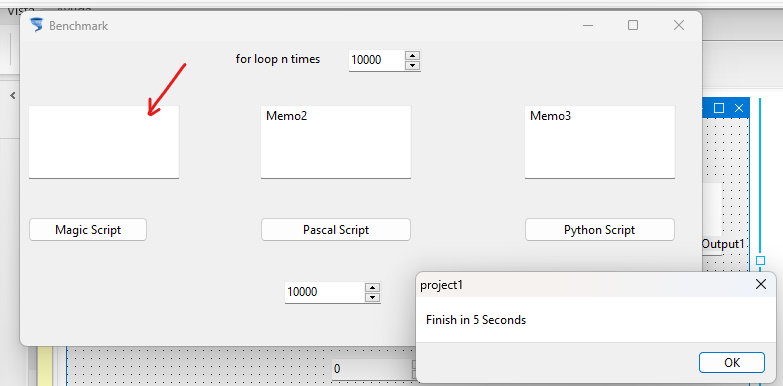Maximize the blue background designer window
Viewport: 783px width, 386px height.
click(719, 108)
